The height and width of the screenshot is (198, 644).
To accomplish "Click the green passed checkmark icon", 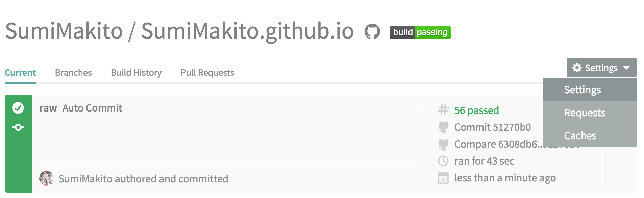I will (18, 108).
